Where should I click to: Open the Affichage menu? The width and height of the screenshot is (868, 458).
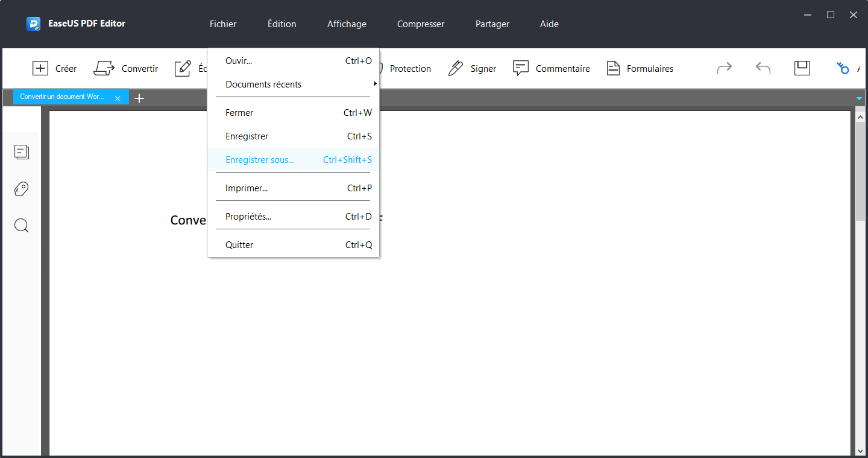point(347,24)
